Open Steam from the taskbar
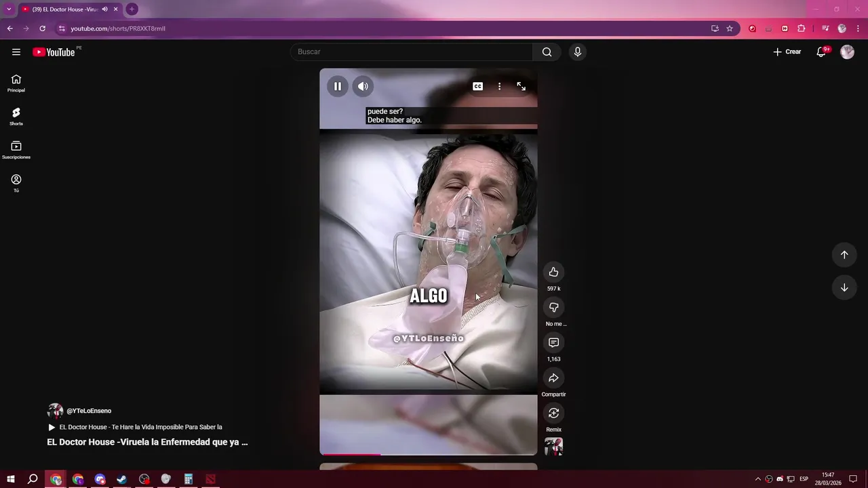 [122, 479]
